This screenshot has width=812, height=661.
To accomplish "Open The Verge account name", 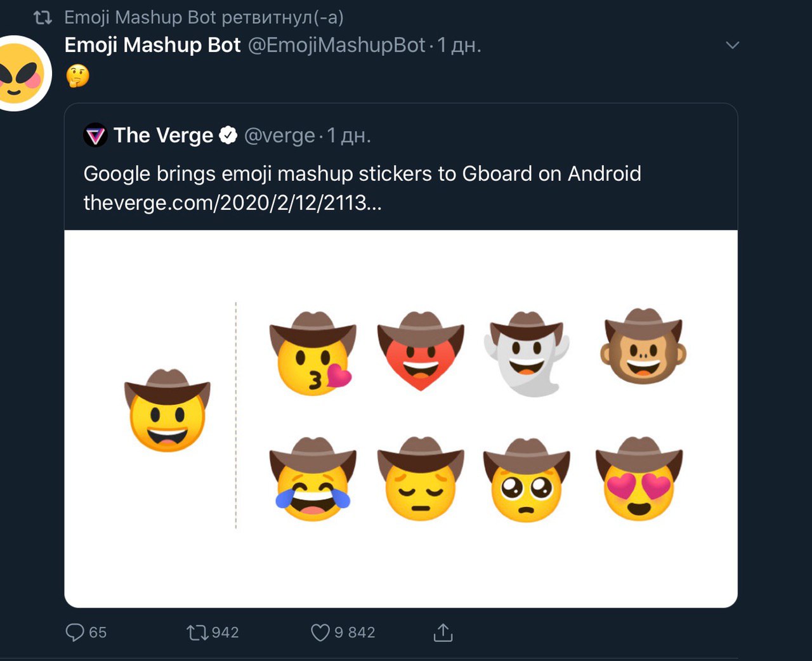I will (x=164, y=135).
